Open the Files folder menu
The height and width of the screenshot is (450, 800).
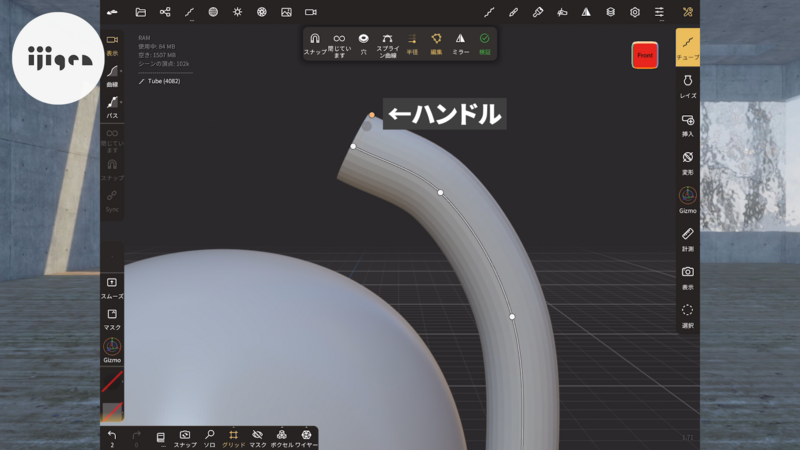point(140,12)
